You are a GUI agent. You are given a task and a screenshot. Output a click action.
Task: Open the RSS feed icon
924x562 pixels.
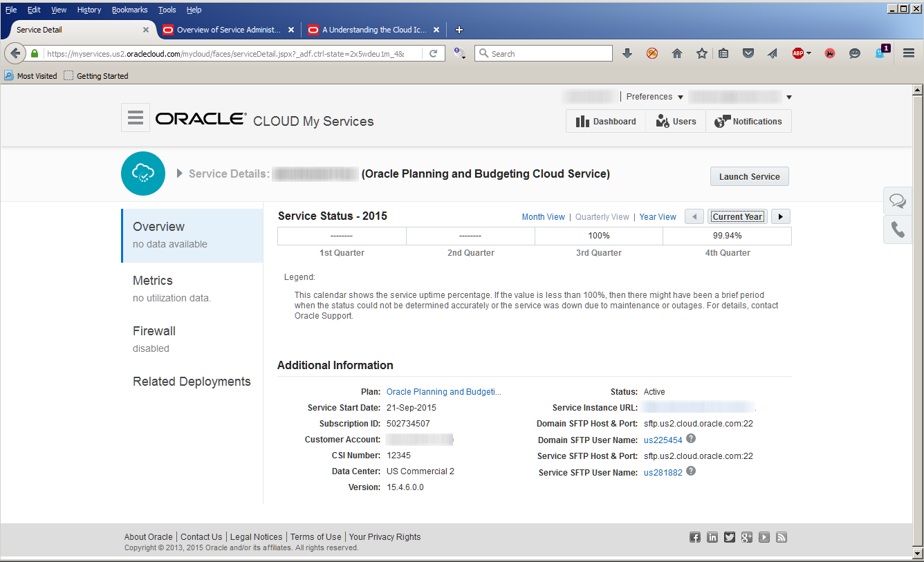[x=782, y=537]
